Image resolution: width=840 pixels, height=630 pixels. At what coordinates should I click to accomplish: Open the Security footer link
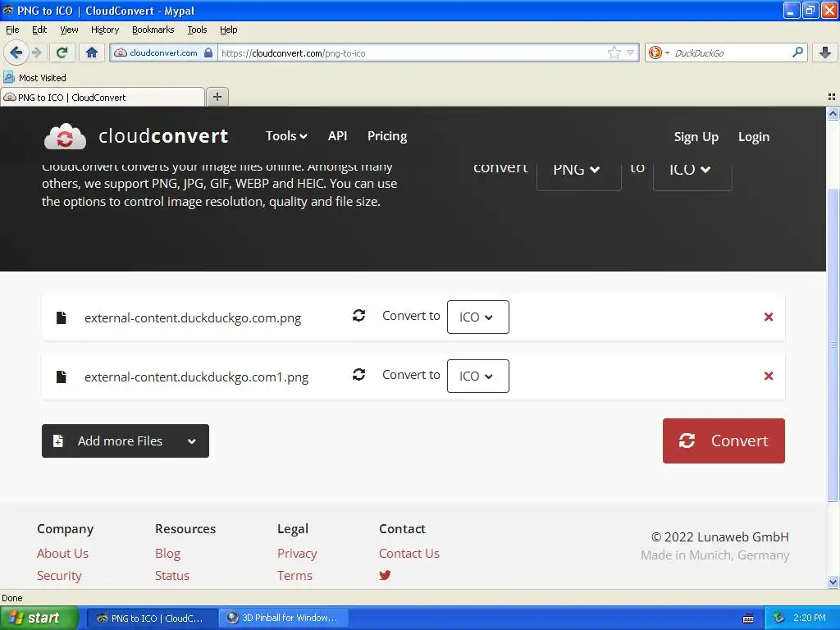pyautogui.click(x=59, y=575)
